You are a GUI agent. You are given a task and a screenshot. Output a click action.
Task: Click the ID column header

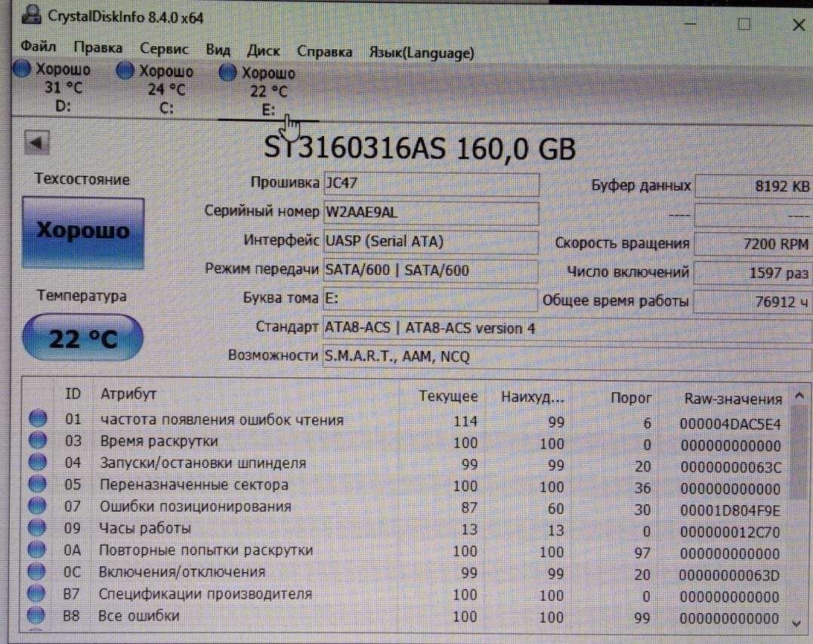coord(73,394)
